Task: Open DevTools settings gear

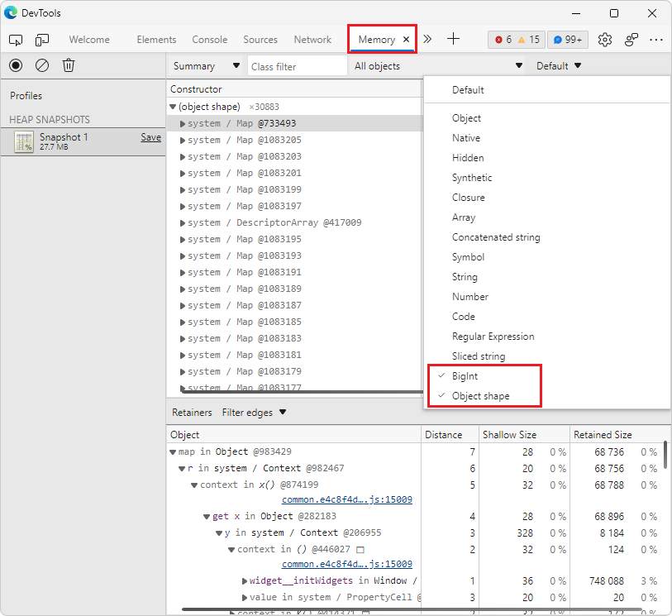Action: point(603,39)
